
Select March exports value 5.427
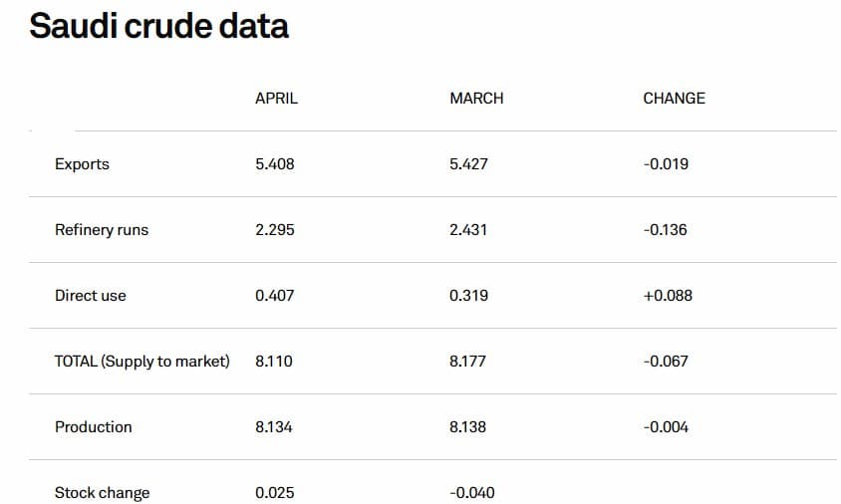[x=468, y=164]
